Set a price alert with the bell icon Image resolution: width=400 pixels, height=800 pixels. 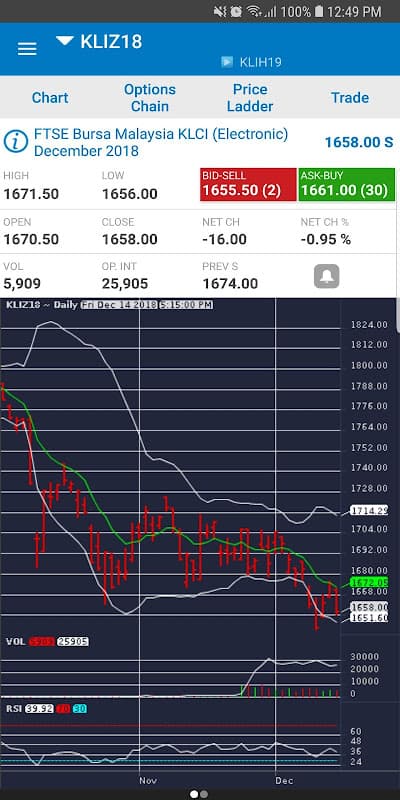click(327, 277)
